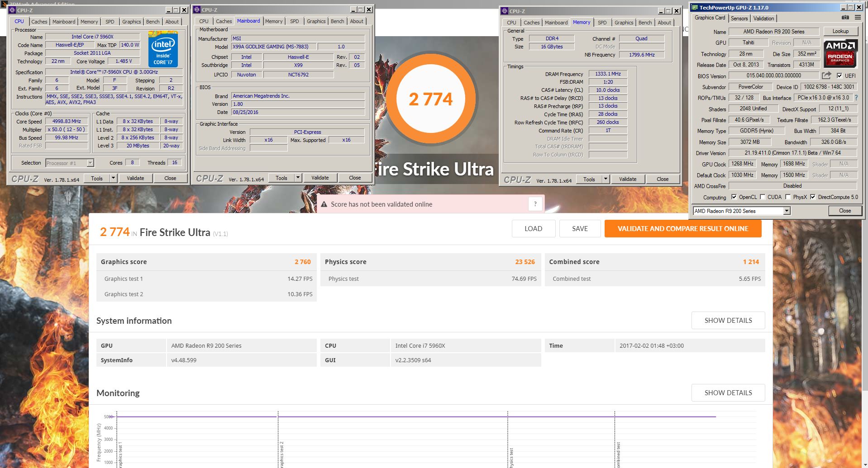The height and width of the screenshot is (468, 868).
Task: Switch to Bench tab in CPU-Z CPU window
Action: (x=153, y=22)
